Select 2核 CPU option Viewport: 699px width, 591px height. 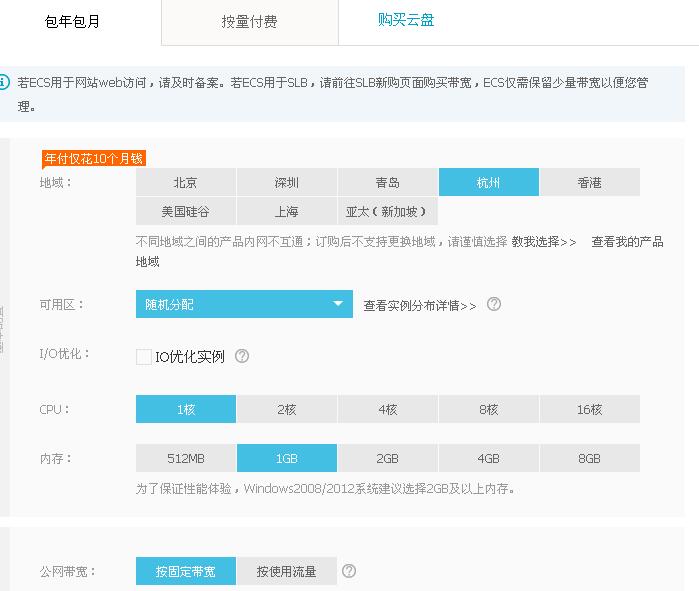click(287, 409)
